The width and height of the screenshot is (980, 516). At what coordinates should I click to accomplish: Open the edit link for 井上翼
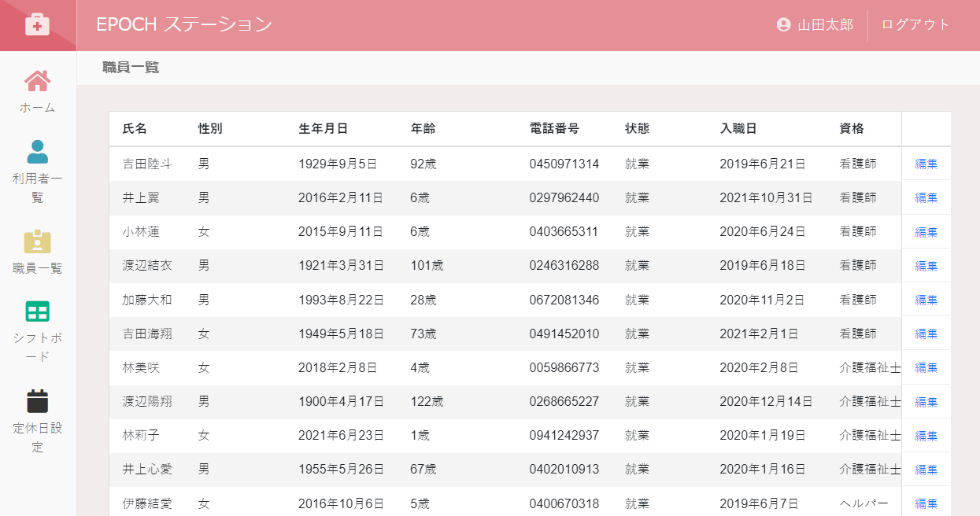point(926,198)
